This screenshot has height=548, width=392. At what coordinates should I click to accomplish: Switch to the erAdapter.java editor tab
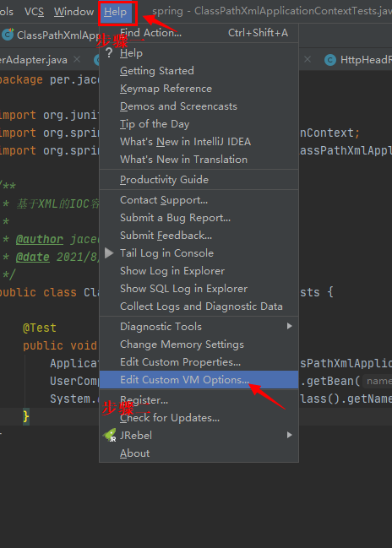(34, 60)
